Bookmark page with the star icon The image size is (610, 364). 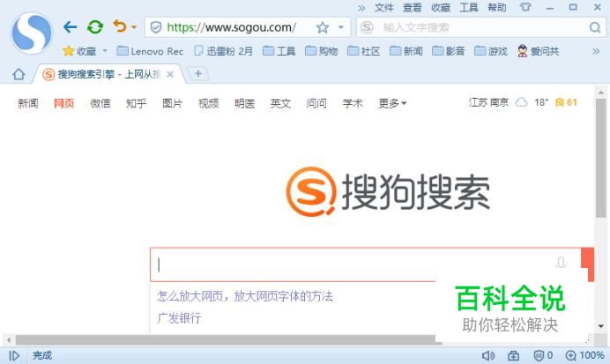[322, 27]
